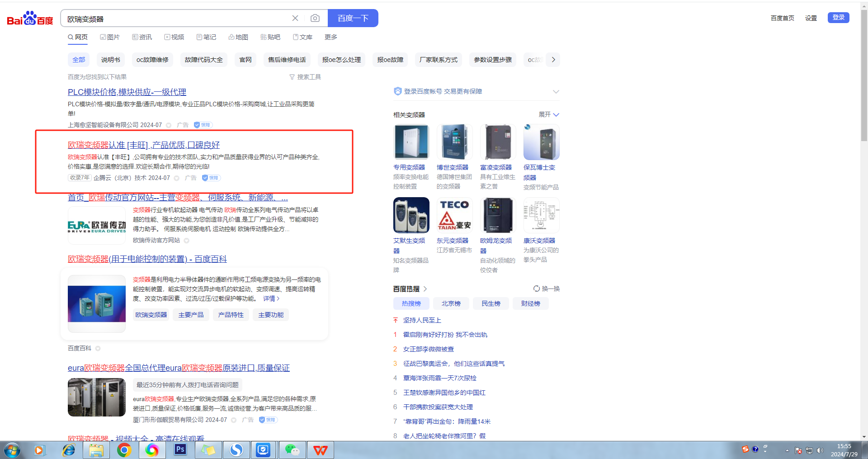
Task: Click the 百度一下 search button
Action: pyautogui.click(x=353, y=18)
